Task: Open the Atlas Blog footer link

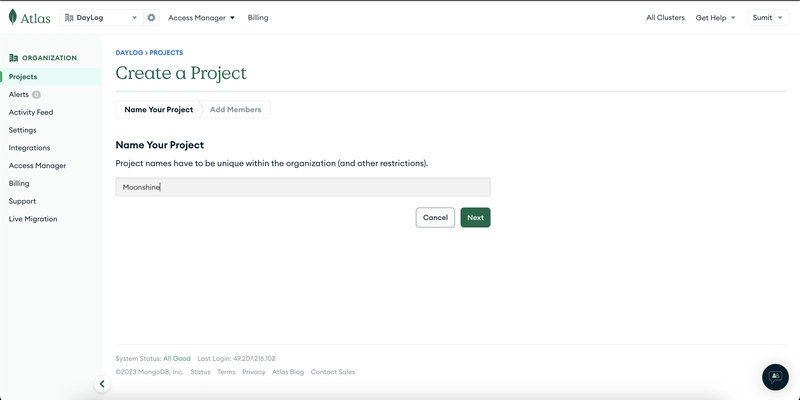Action: point(288,372)
